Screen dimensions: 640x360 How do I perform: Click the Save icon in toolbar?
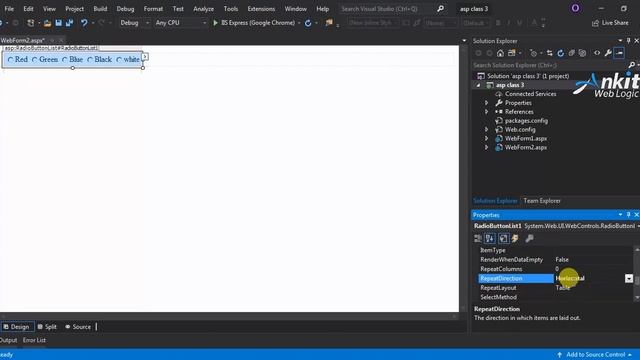(x=59, y=23)
